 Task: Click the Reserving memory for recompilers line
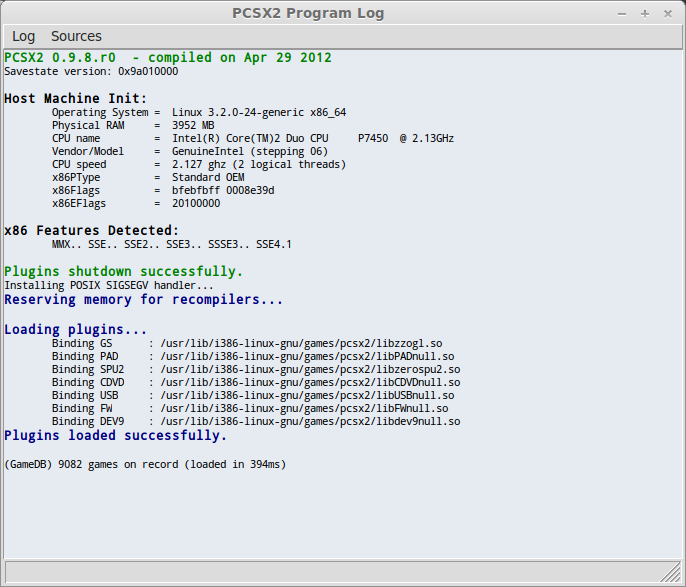143,299
